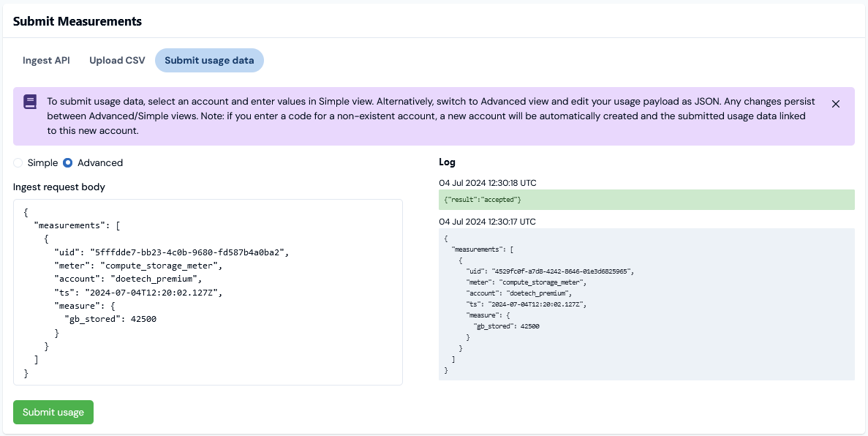
Task: Click the notebook icon in the info banner
Action: (x=29, y=102)
